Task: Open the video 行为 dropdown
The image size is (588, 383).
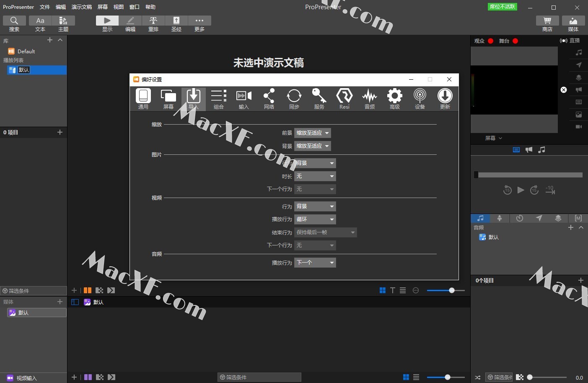Action: click(x=315, y=206)
